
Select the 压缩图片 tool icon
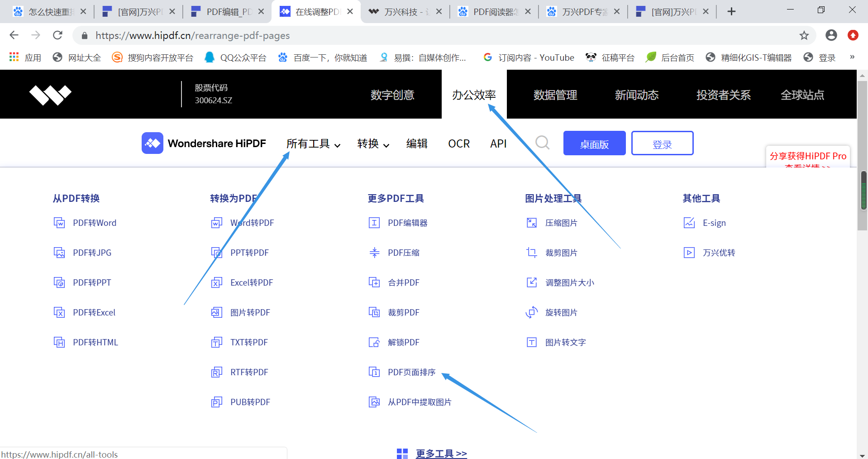point(531,223)
